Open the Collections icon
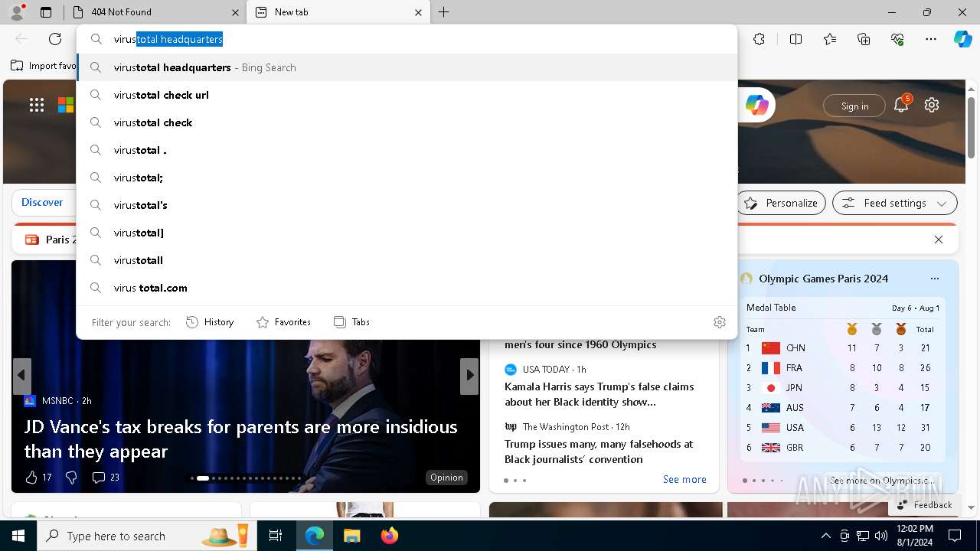The image size is (980, 551). [864, 39]
